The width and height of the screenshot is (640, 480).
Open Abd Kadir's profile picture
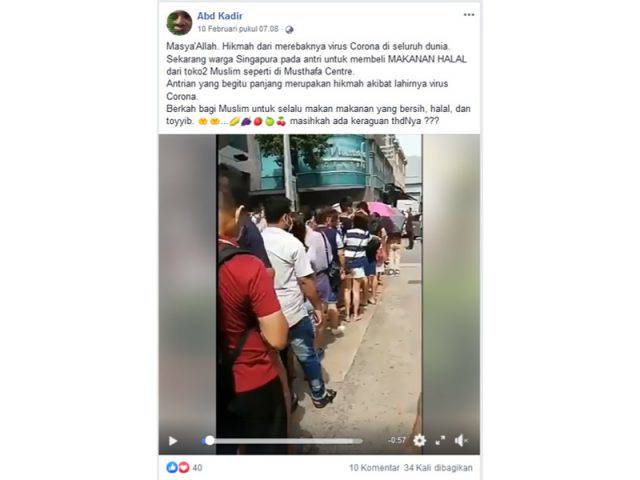[179, 22]
